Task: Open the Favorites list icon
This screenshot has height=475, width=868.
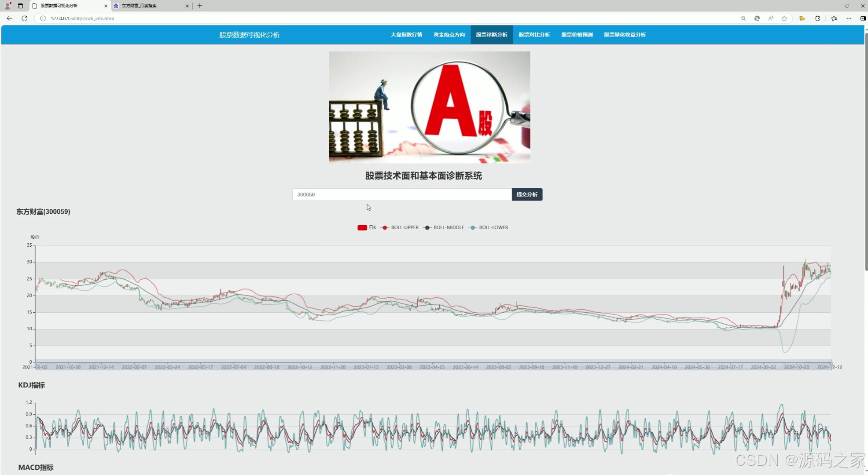Action: coord(834,18)
